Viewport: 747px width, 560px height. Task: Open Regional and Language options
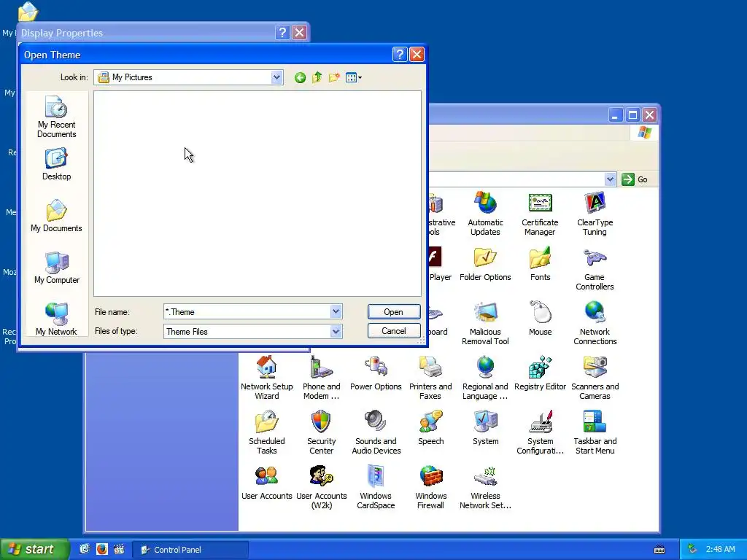pos(485,378)
